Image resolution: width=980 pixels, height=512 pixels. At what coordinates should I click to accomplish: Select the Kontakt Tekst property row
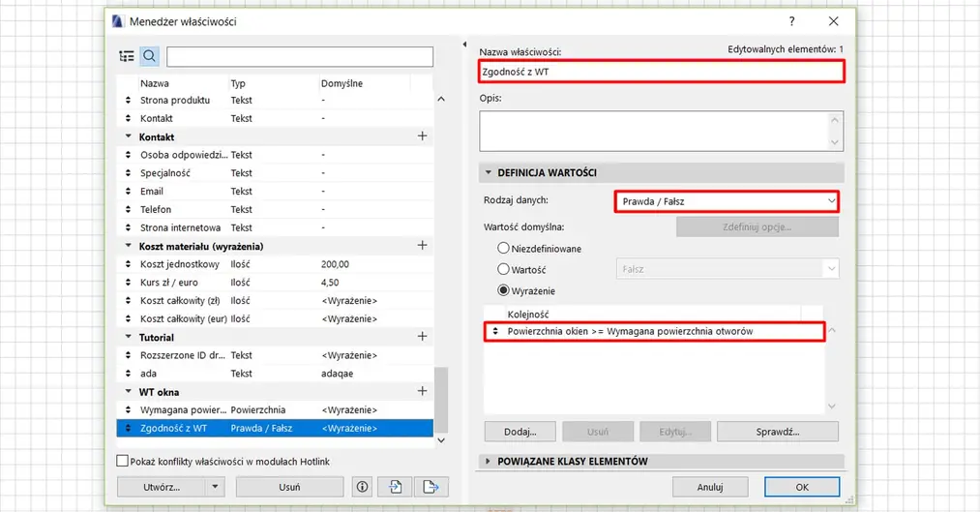click(275, 118)
